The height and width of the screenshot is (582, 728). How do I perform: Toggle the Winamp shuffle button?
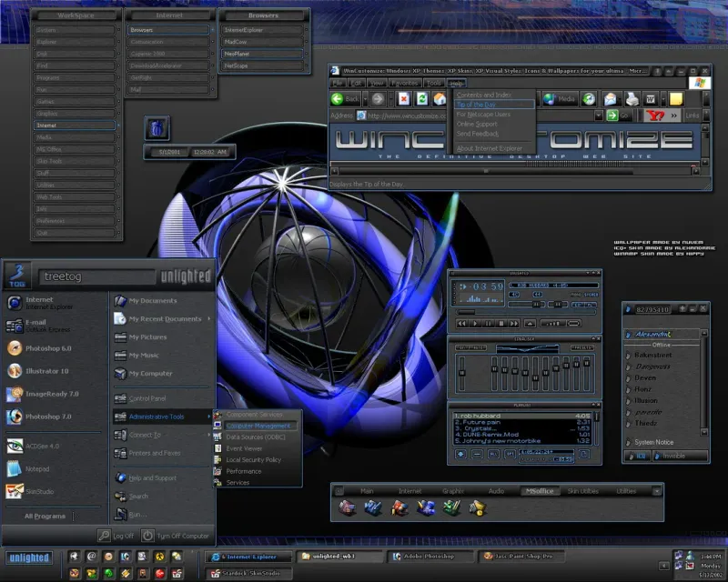click(x=551, y=323)
